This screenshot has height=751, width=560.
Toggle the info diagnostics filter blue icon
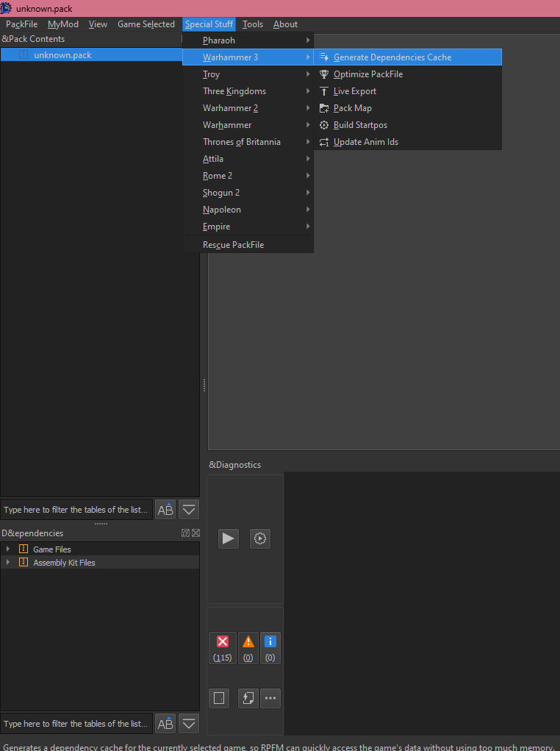pyautogui.click(x=270, y=648)
